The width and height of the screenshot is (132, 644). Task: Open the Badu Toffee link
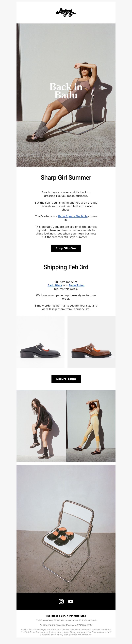click(77, 285)
